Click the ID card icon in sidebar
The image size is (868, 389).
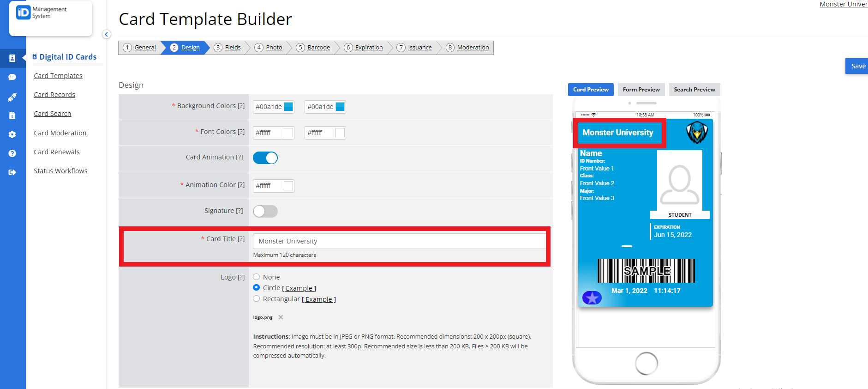point(12,58)
